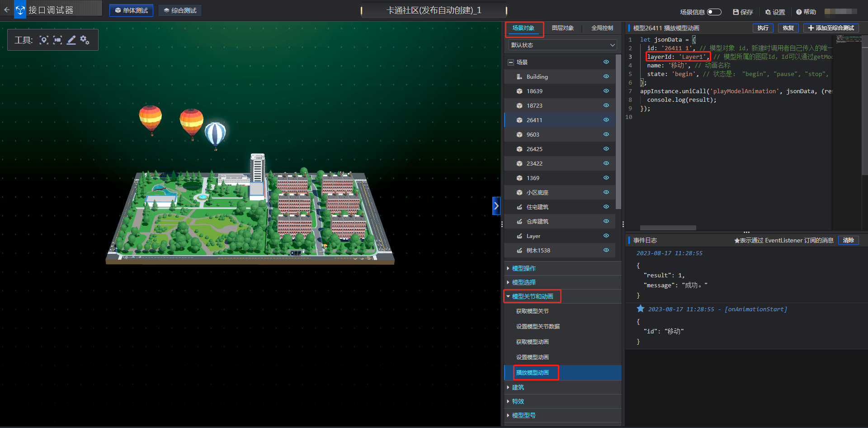
Task: Click the blue side panel collapse arrow
Action: pos(496,206)
